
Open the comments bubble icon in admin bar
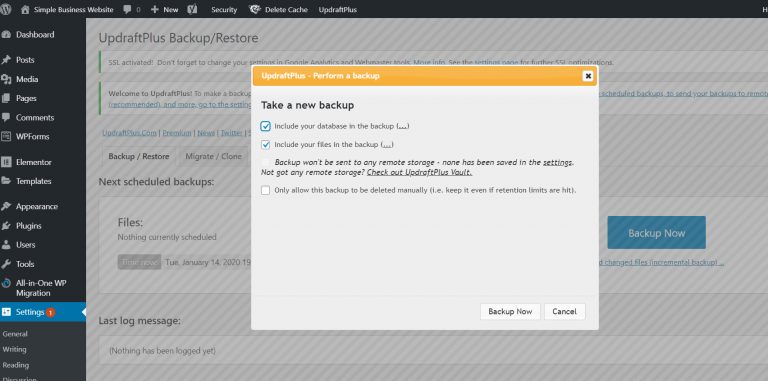coord(127,9)
